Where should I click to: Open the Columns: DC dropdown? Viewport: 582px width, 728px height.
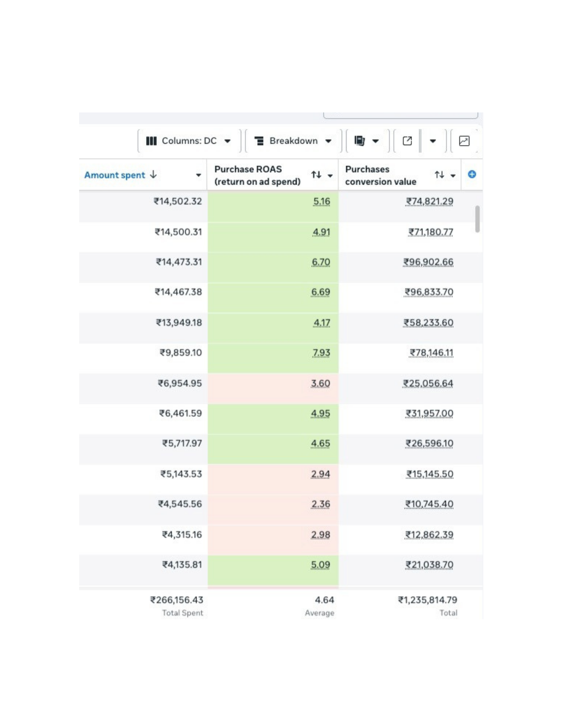189,141
